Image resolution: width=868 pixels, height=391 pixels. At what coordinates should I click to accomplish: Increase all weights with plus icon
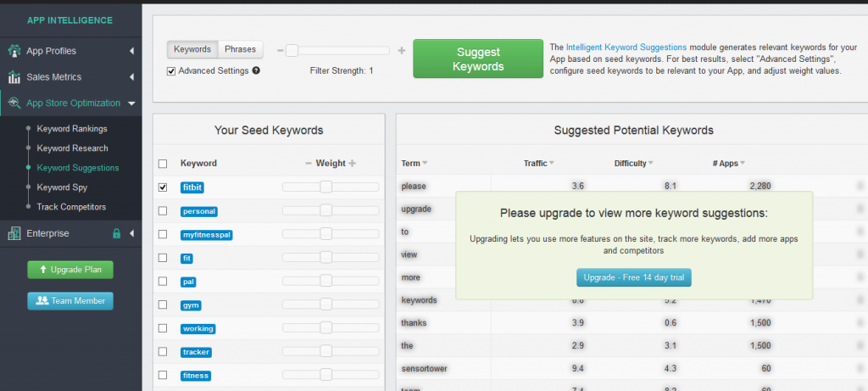352,164
